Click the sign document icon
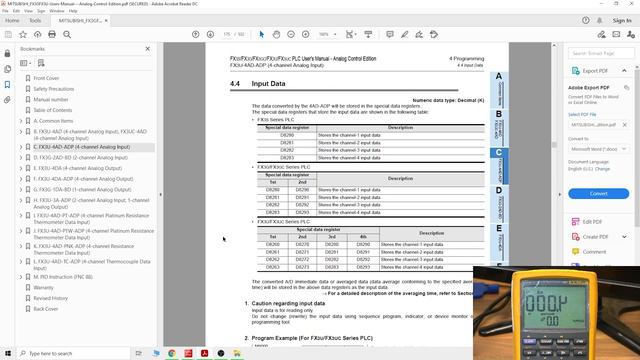Image resolution: width=640 pixels, height=360 pixels. click(419, 35)
